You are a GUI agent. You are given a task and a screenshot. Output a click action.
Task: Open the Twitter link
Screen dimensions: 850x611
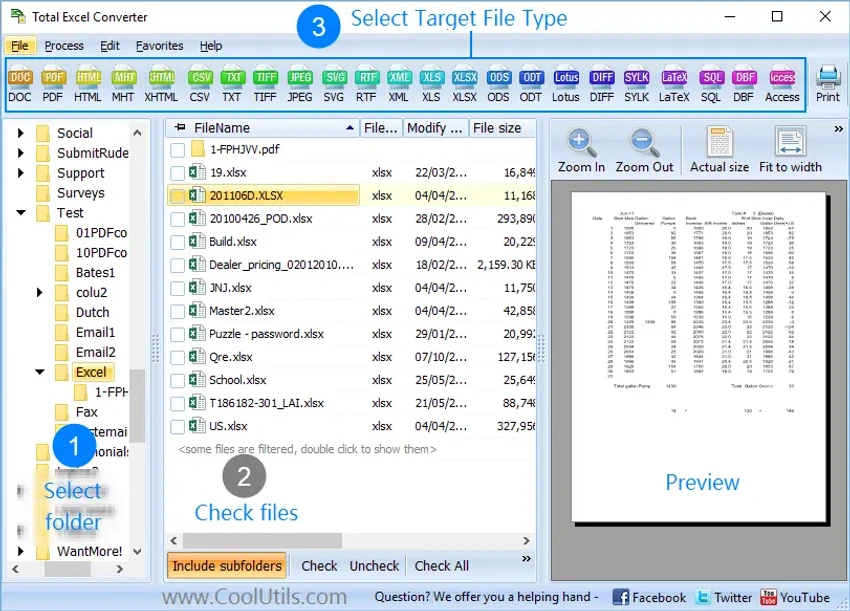(723, 597)
